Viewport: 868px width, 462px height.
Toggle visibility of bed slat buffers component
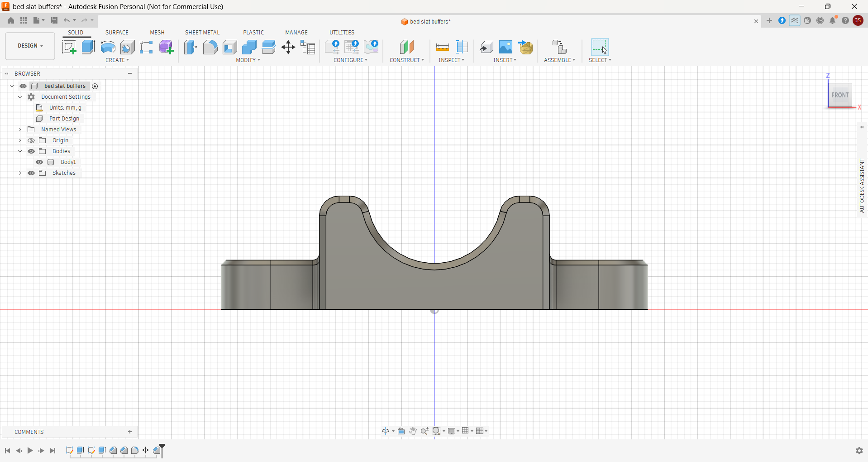click(x=23, y=86)
